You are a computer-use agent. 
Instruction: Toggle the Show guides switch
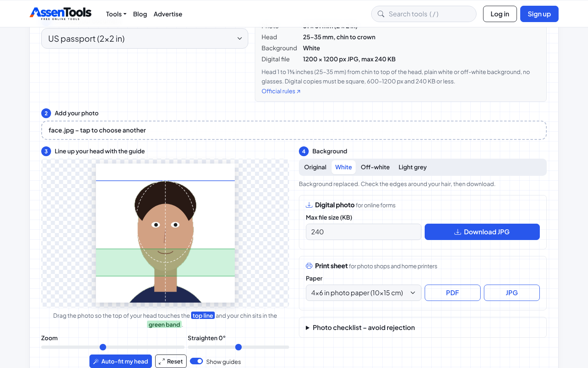pos(196,361)
